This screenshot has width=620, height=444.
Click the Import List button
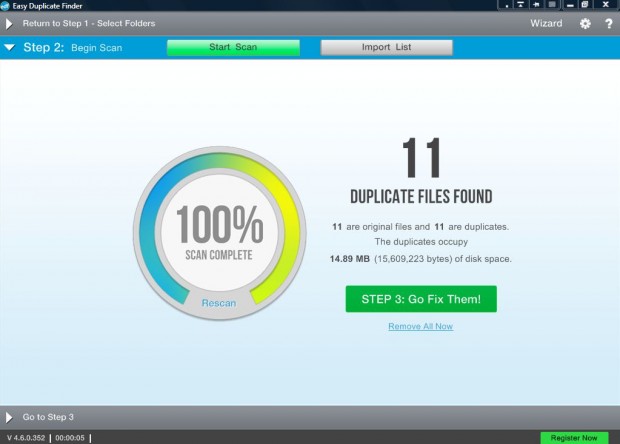(x=386, y=47)
